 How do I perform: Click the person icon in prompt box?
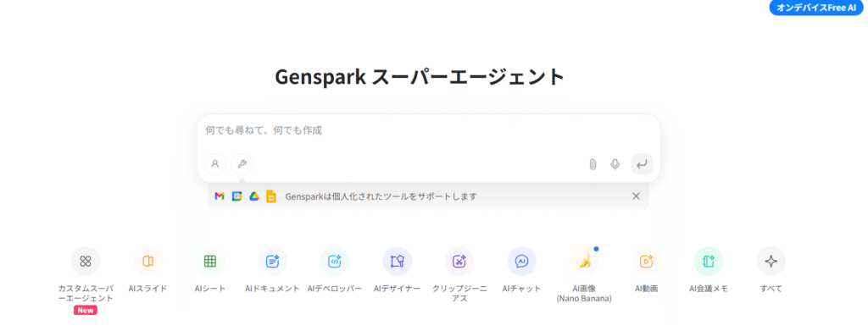pyautogui.click(x=215, y=164)
